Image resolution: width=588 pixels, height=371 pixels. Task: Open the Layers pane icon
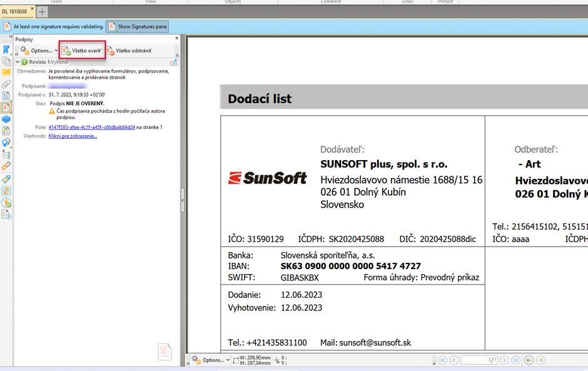[x=6, y=119]
